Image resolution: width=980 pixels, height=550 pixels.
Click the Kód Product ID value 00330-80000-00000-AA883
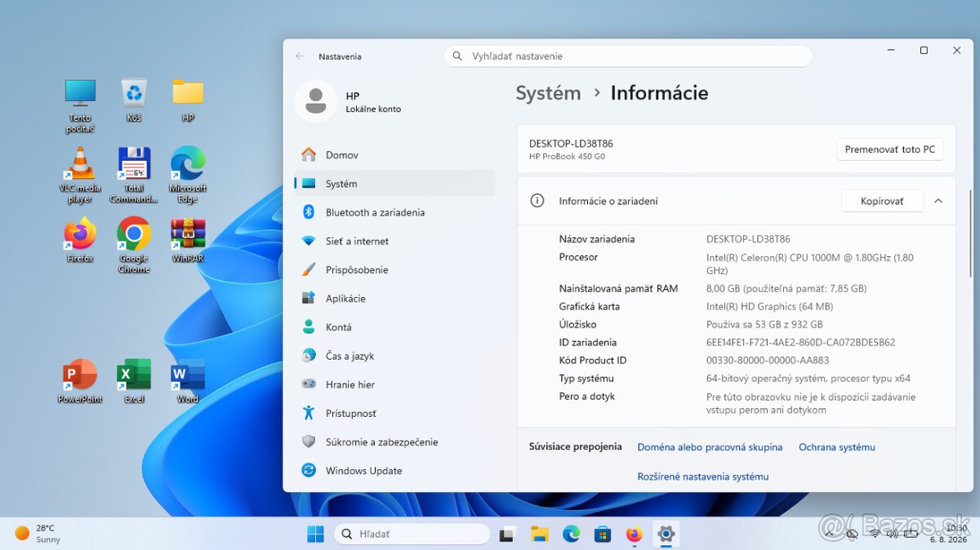click(768, 361)
